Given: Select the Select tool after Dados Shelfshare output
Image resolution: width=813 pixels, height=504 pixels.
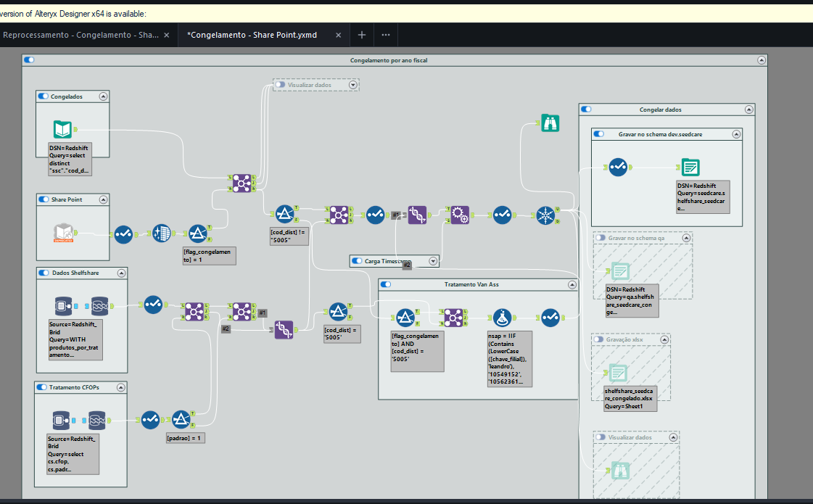Looking at the screenshot, I should point(153,305).
